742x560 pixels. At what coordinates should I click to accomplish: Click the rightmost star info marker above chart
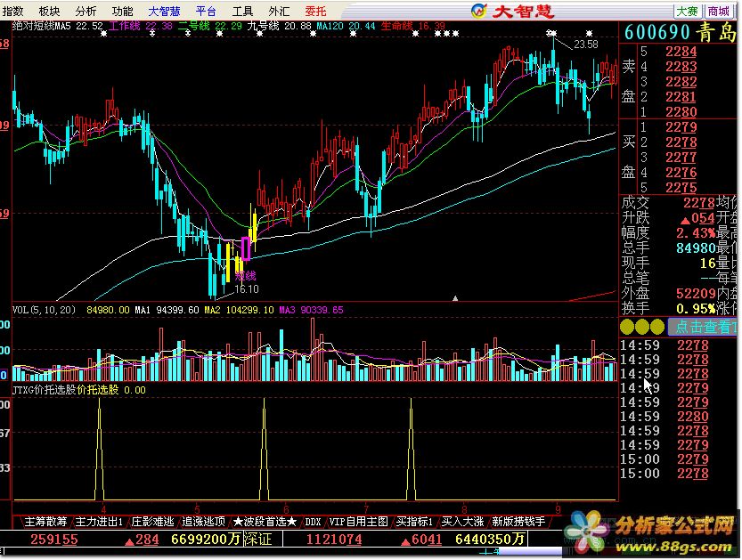click(x=589, y=34)
